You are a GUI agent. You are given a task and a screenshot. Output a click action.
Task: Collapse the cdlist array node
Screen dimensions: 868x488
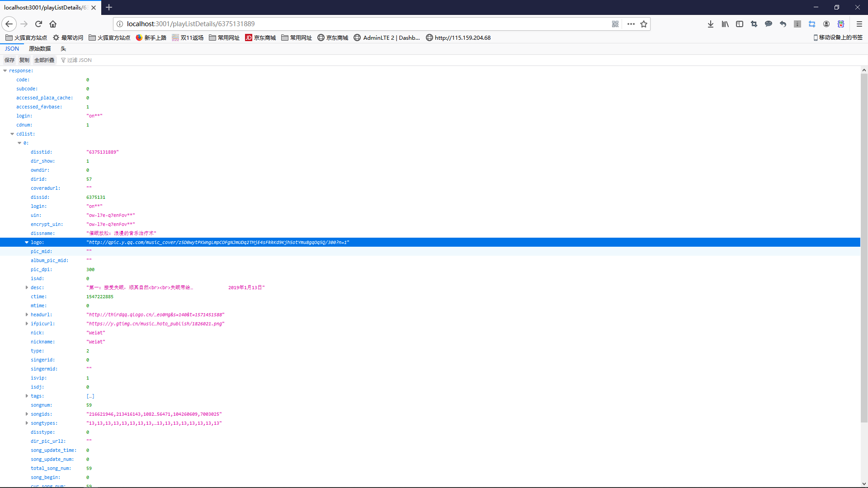[12, 134]
